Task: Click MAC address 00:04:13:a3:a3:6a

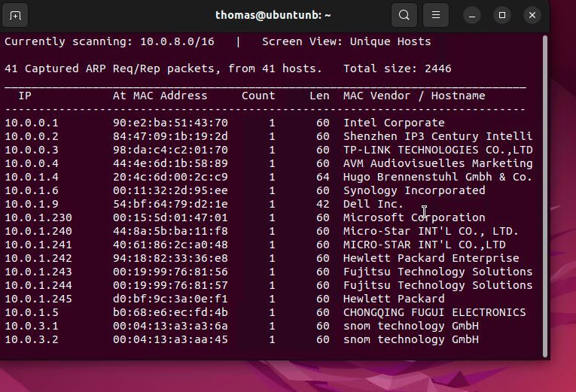Action: click(170, 327)
